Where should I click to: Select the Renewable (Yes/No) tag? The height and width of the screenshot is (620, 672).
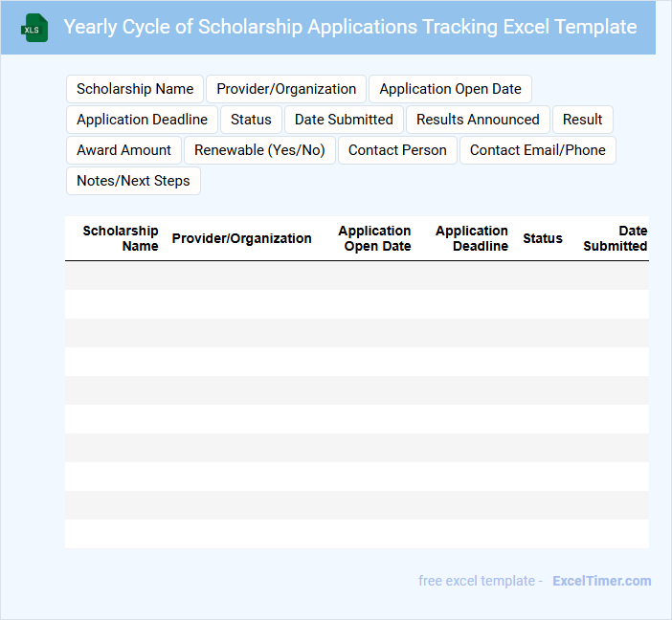[x=259, y=150]
